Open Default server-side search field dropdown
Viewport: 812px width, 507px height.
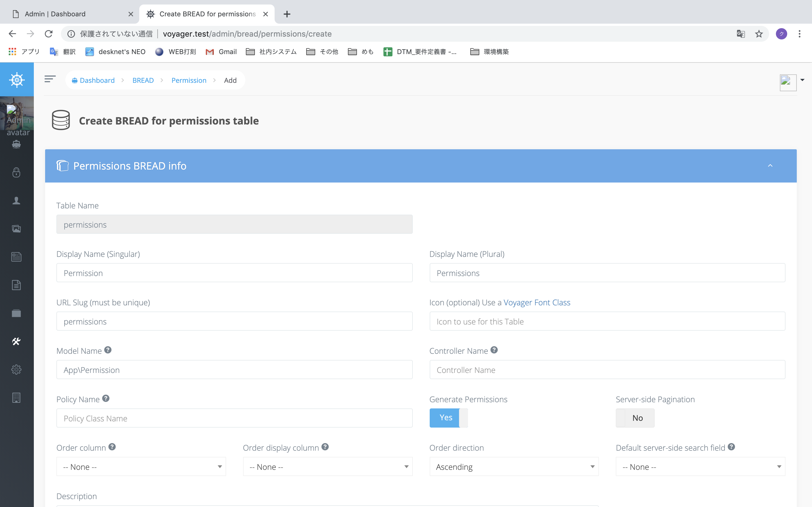(700, 467)
